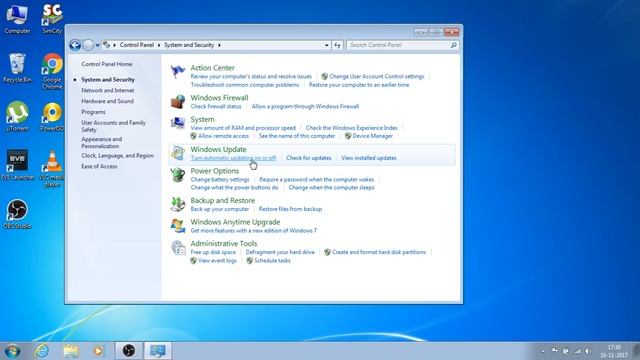Select the Google Chrome desktop shortcut

52,71
